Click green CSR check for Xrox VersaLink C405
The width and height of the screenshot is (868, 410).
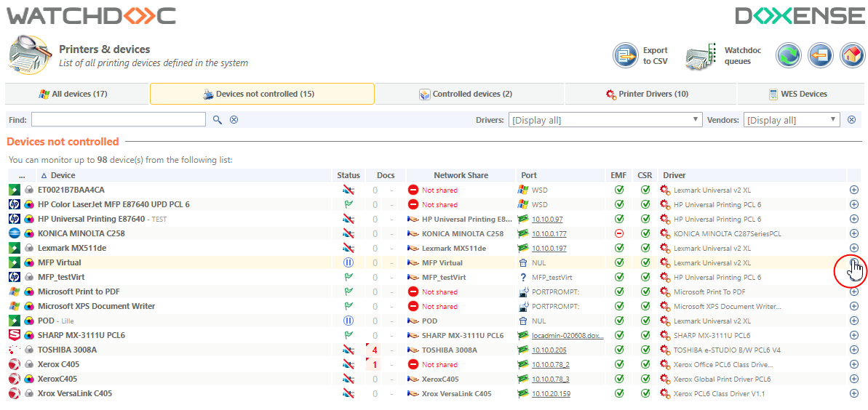(x=645, y=393)
